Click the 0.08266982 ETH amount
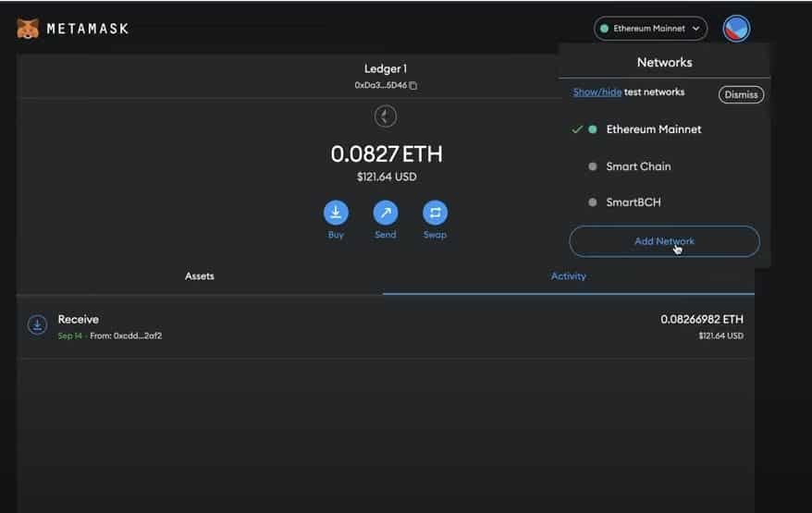 click(702, 320)
